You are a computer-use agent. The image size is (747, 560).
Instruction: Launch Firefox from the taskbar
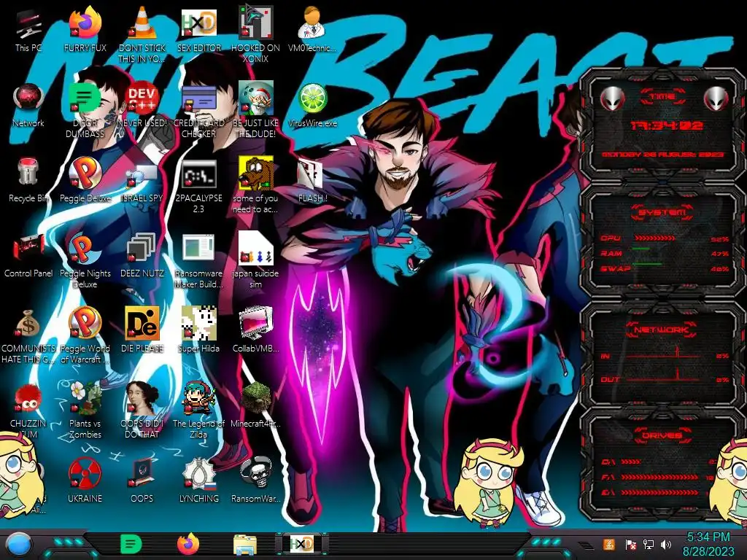[188, 544]
